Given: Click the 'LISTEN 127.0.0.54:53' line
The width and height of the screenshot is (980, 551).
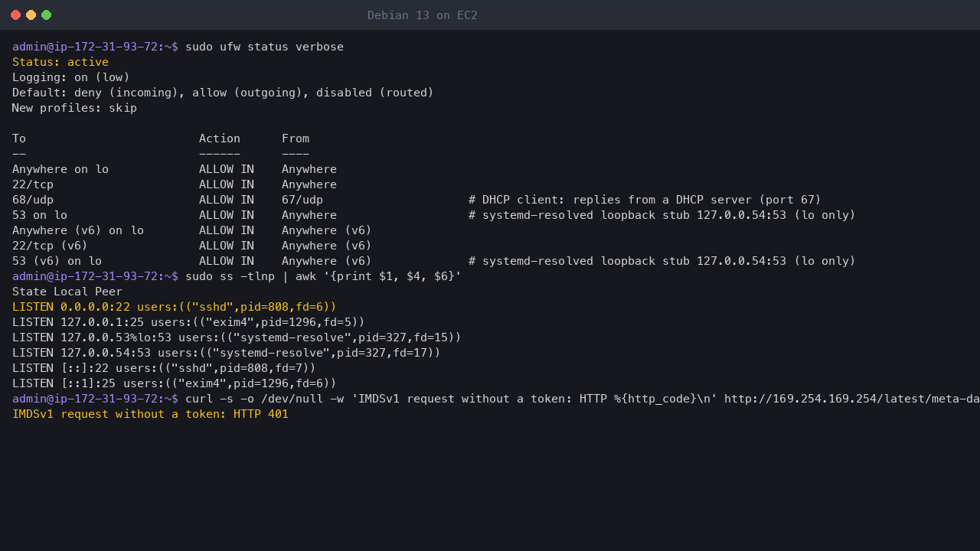Looking at the screenshot, I should tap(227, 353).
